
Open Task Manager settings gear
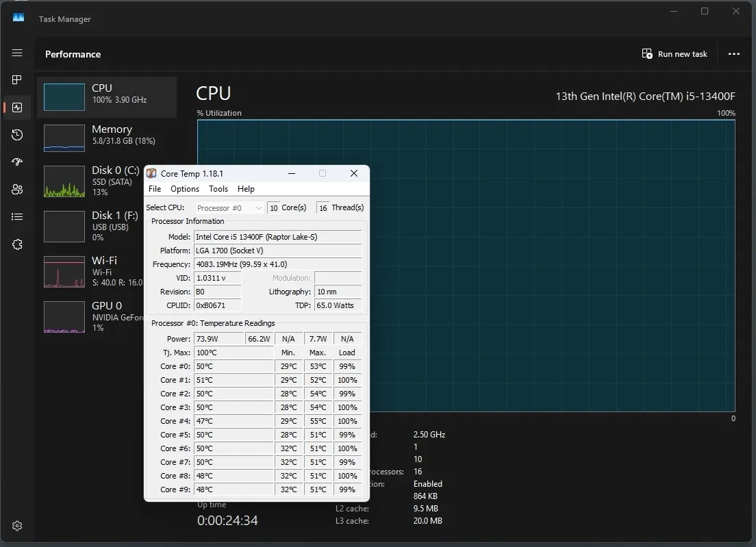[17, 526]
